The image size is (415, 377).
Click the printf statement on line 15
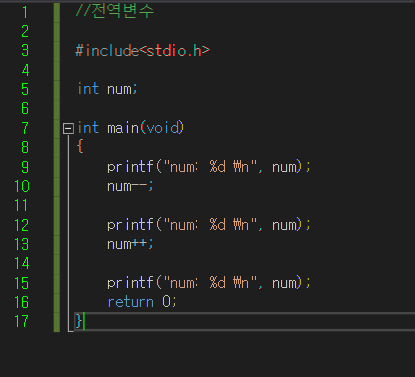tap(209, 283)
